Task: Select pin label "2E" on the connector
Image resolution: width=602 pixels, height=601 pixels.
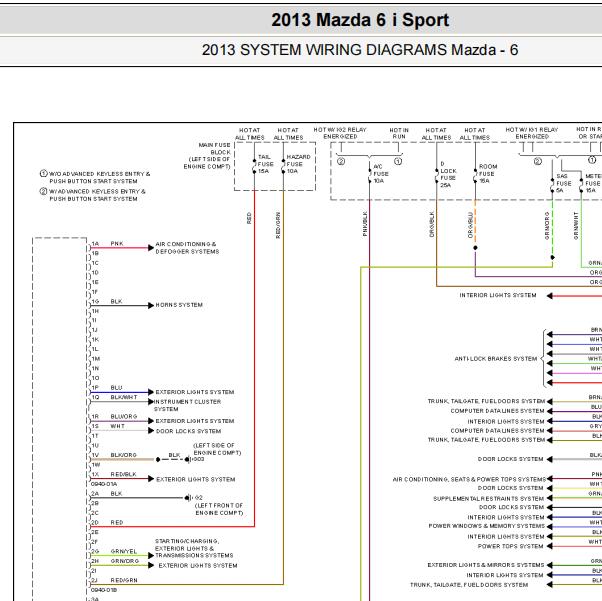Action: [95, 532]
